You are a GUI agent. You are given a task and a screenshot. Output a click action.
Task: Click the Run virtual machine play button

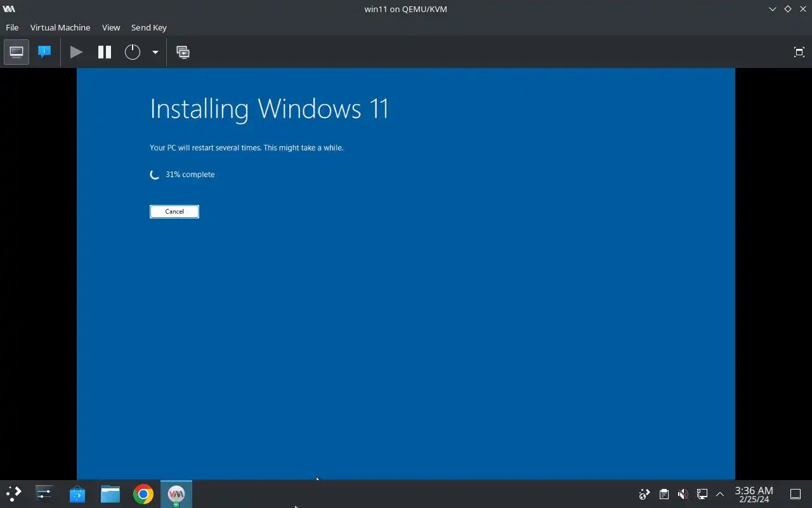(x=76, y=52)
